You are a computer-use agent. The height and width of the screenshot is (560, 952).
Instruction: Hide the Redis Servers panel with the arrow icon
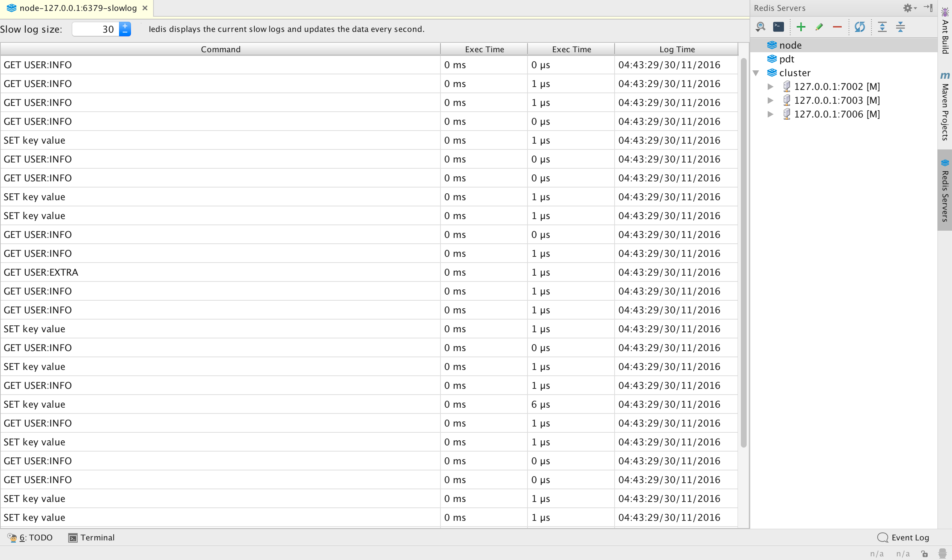pos(928,8)
